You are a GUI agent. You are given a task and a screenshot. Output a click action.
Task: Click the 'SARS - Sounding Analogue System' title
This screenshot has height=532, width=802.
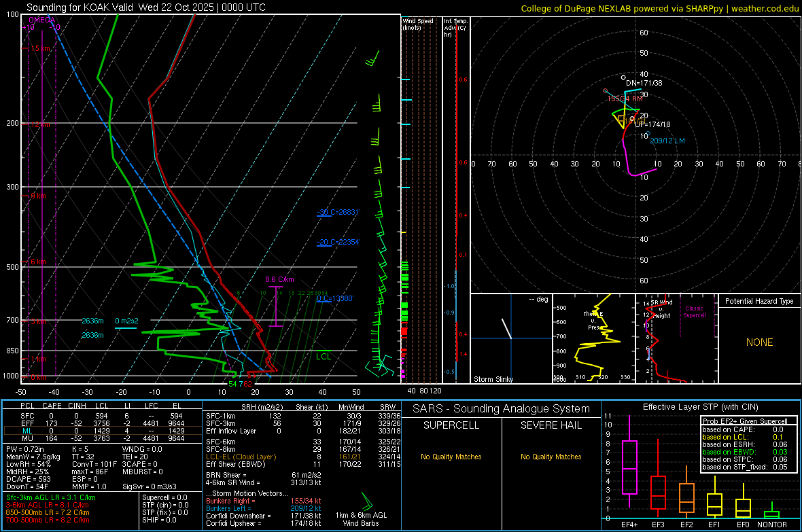501,409
